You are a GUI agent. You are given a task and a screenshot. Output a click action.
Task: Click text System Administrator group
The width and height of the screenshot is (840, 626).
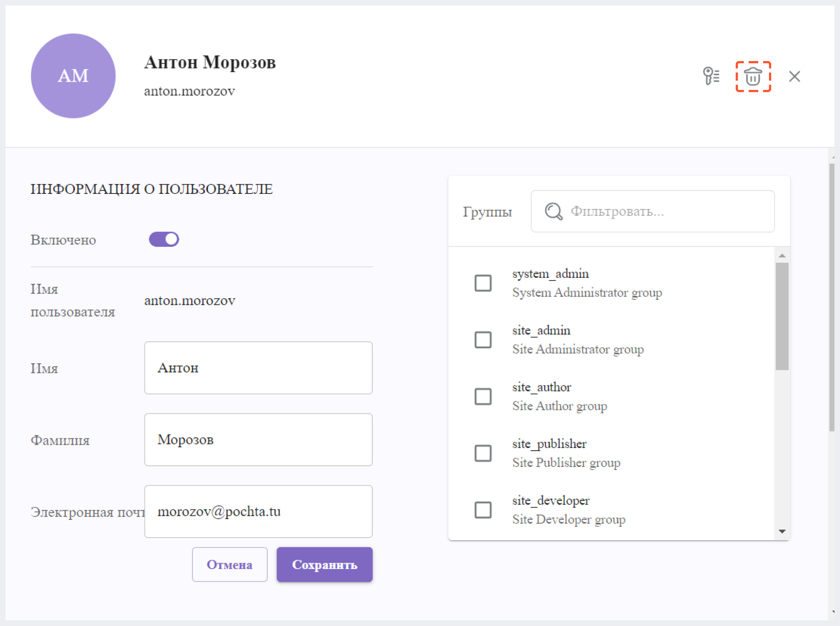click(587, 293)
